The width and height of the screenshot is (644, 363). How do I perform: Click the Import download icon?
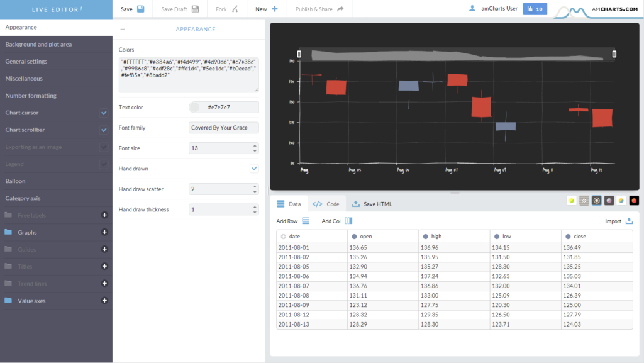629,221
